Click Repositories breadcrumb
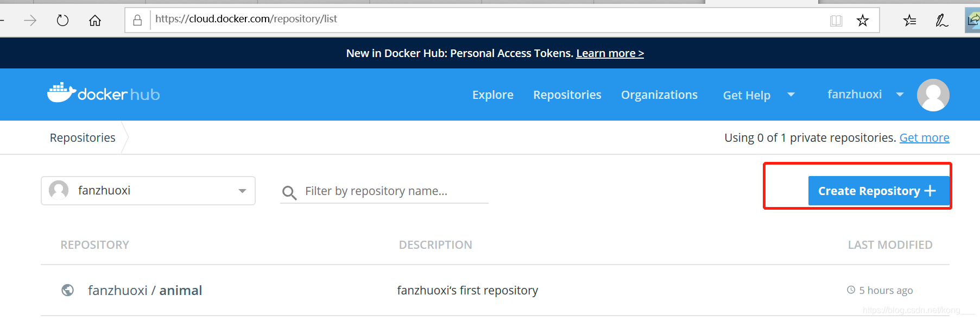The width and height of the screenshot is (980, 320). pos(83,137)
